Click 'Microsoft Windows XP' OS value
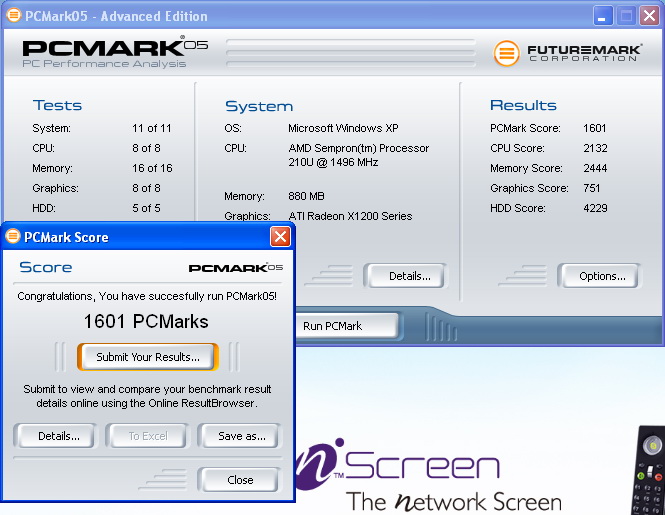The image size is (665, 515). (343, 128)
